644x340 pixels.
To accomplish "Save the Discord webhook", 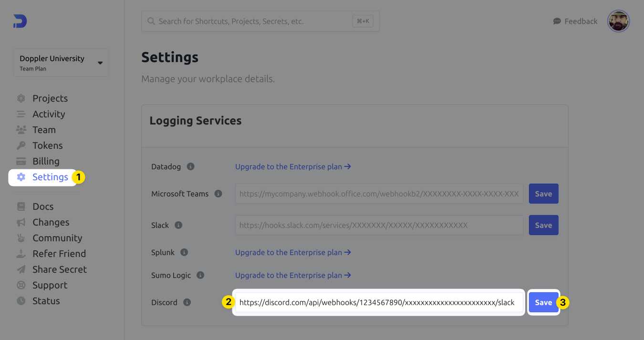I will click(x=543, y=302).
